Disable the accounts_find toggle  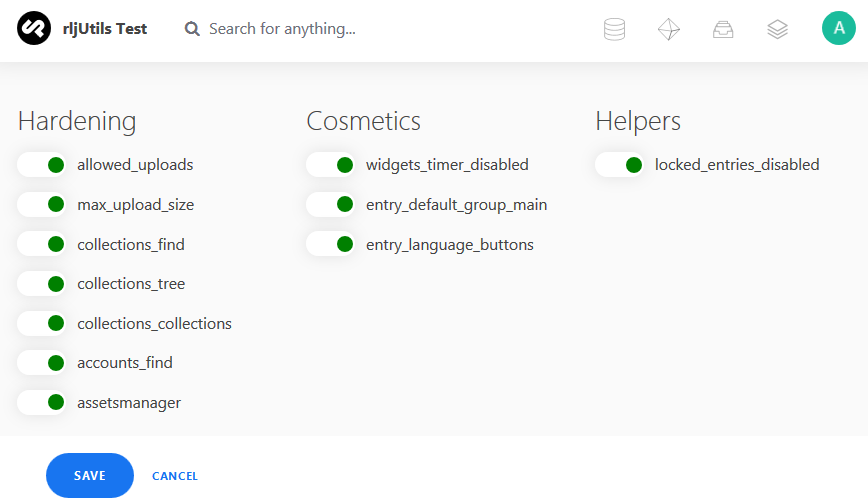coord(42,363)
